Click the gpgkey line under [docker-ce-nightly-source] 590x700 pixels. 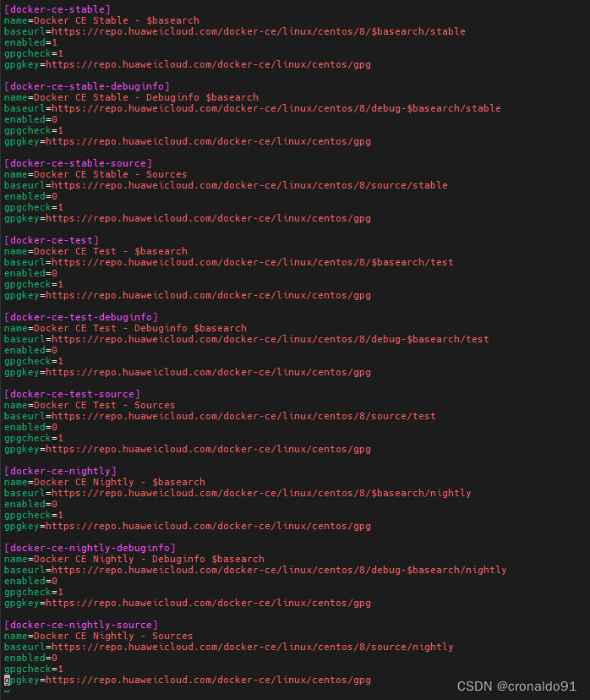tap(188, 680)
